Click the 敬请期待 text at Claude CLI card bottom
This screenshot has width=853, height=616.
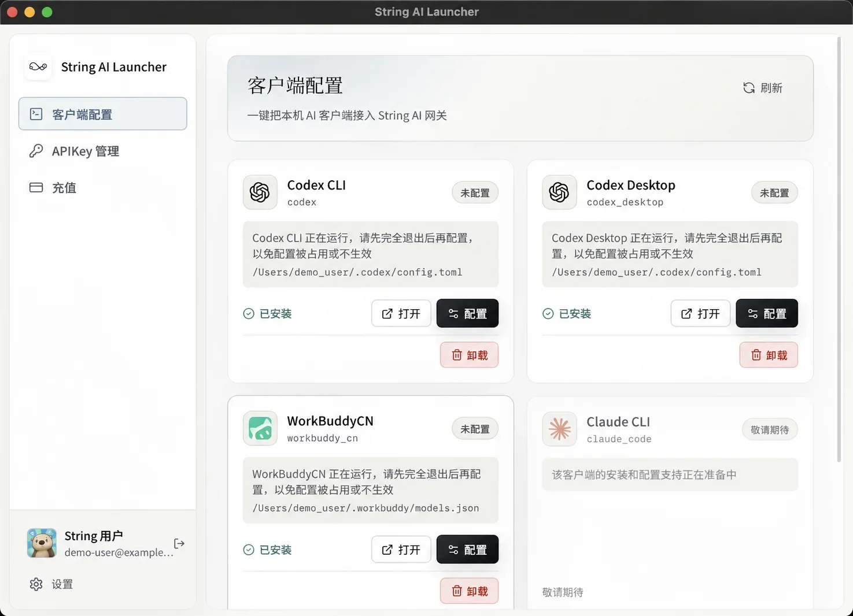(x=563, y=592)
